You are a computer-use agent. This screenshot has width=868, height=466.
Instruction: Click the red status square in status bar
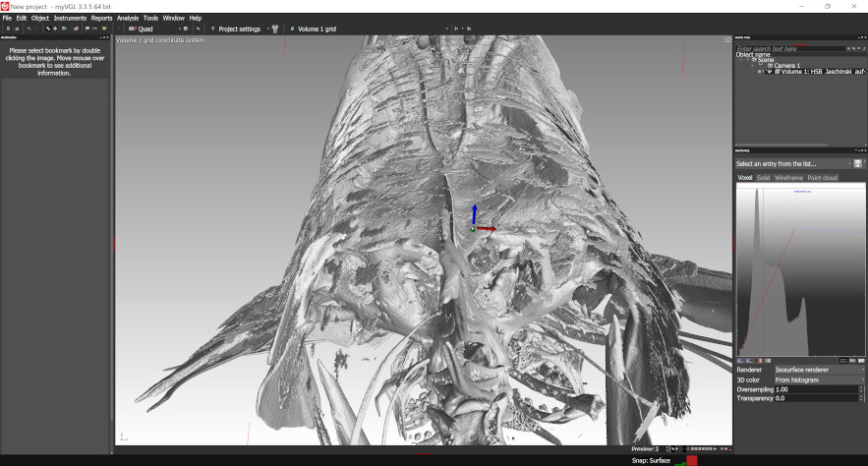pos(691,460)
